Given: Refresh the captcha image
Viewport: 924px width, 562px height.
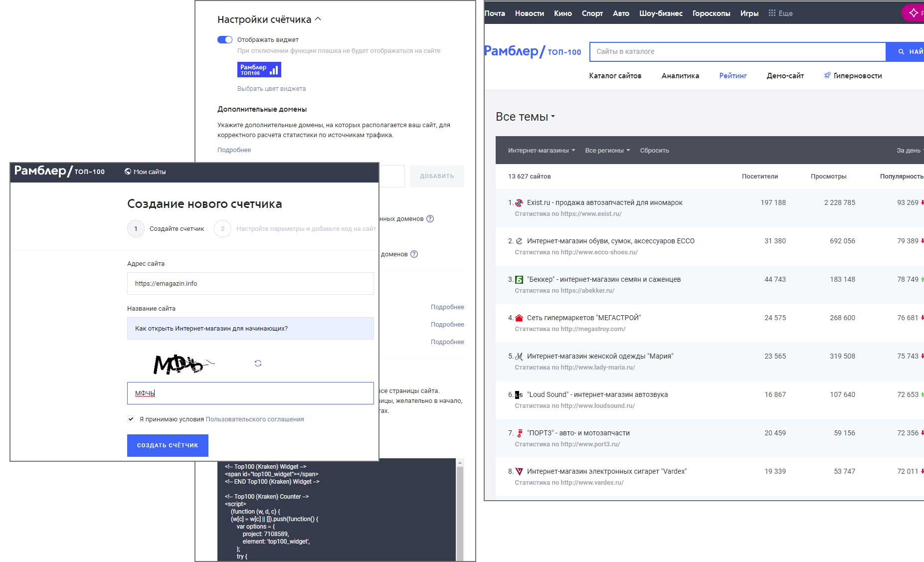Looking at the screenshot, I should click(258, 363).
